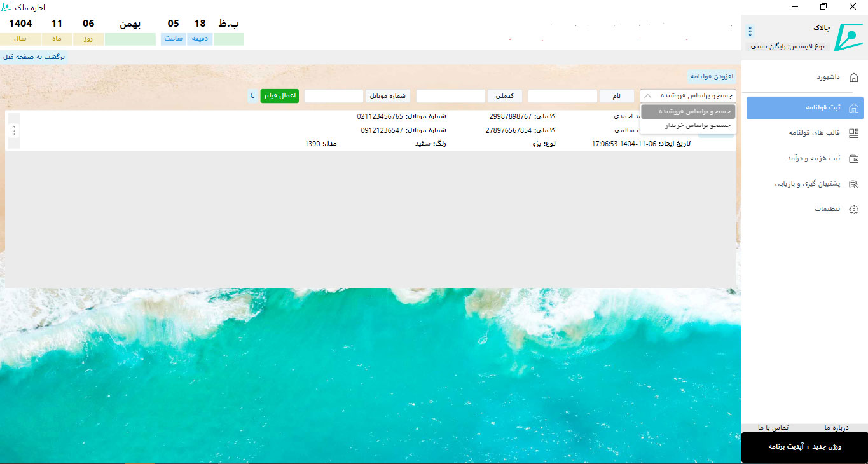Click the three-dots menu beside چالاک logo
The width and height of the screenshot is (868, 464).
(750, 31)
